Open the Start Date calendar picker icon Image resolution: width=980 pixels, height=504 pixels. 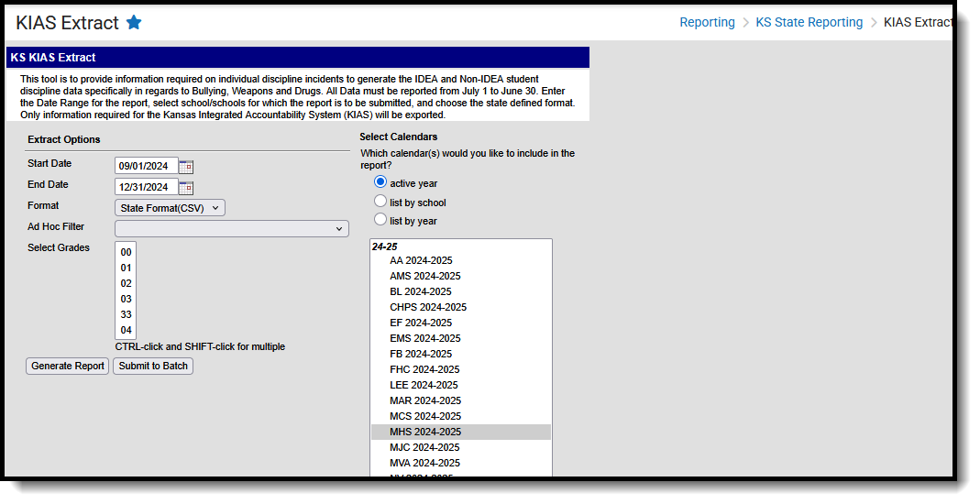(x=185, y=166)
